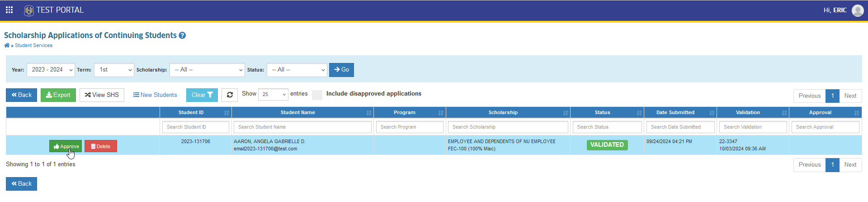Open the apps grid menu icon
The height and width of the screenshot is (202, 868).
(9, 10)
